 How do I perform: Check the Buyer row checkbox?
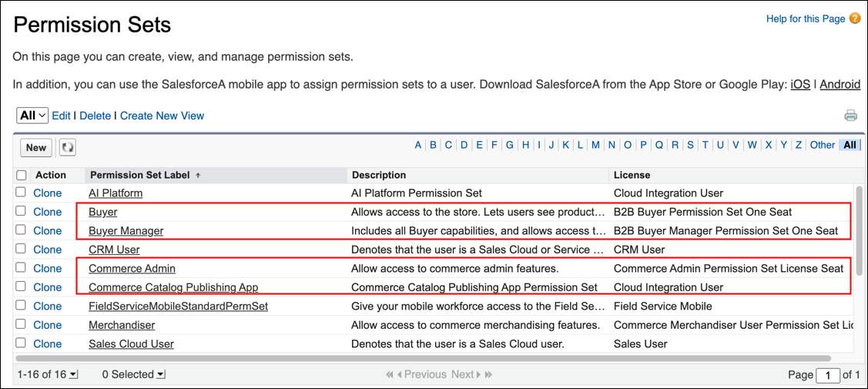(21, 211)
